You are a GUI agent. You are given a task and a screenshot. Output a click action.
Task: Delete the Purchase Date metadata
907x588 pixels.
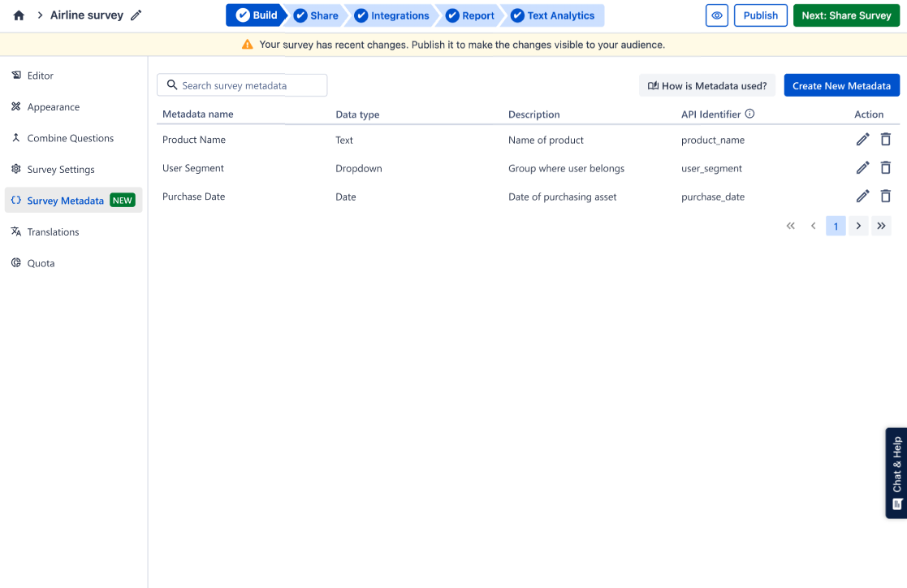pyautogui.click(x=886, y=197)
